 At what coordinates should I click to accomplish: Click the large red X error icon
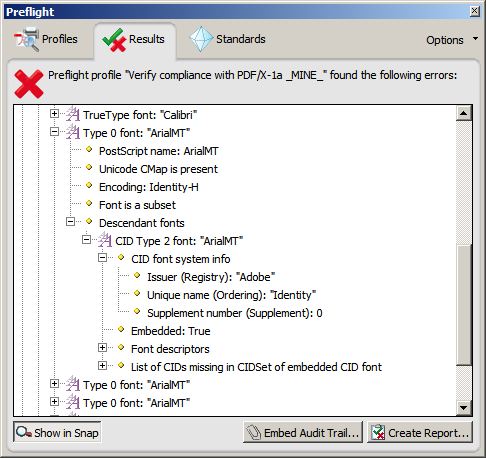[x=29, y=84]
